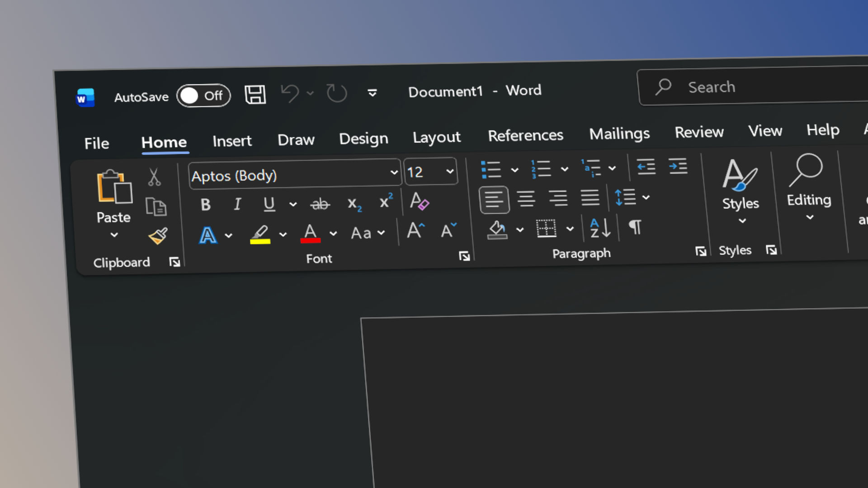This screenshot has width=868, height=488.
Task: Expand the highlight color options
Action: (x=283, y=235)
